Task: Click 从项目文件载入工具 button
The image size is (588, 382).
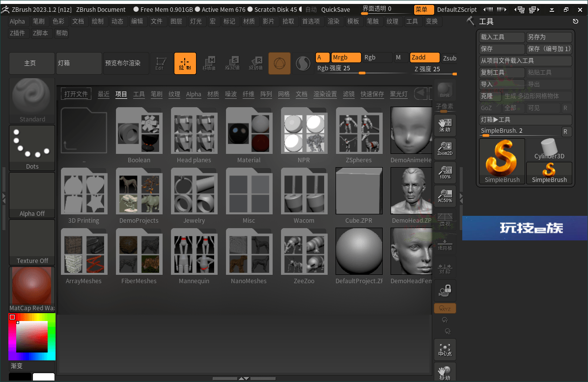Action: click(526, 60)
